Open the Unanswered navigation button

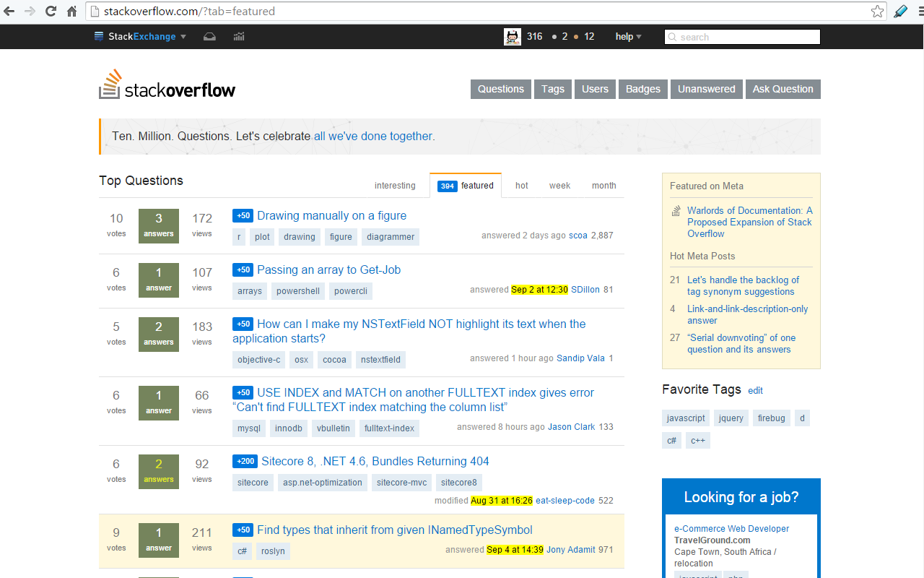707,89
